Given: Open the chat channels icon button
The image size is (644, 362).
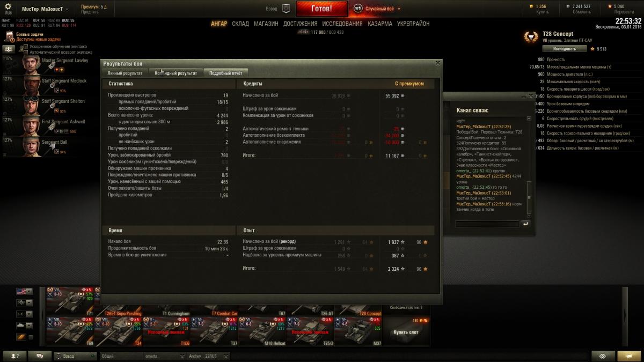Looking at the screenshot, I should [x=40, y=356].
